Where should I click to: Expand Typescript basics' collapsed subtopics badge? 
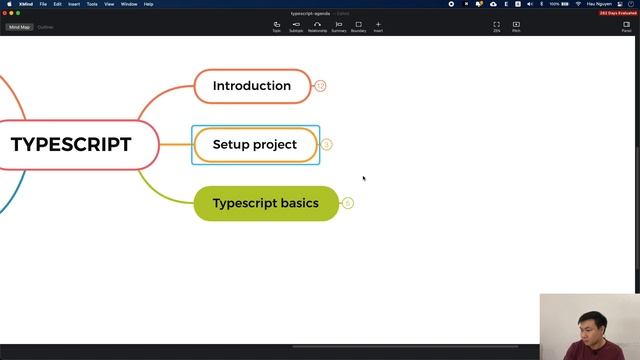click(x=348, y=203)
